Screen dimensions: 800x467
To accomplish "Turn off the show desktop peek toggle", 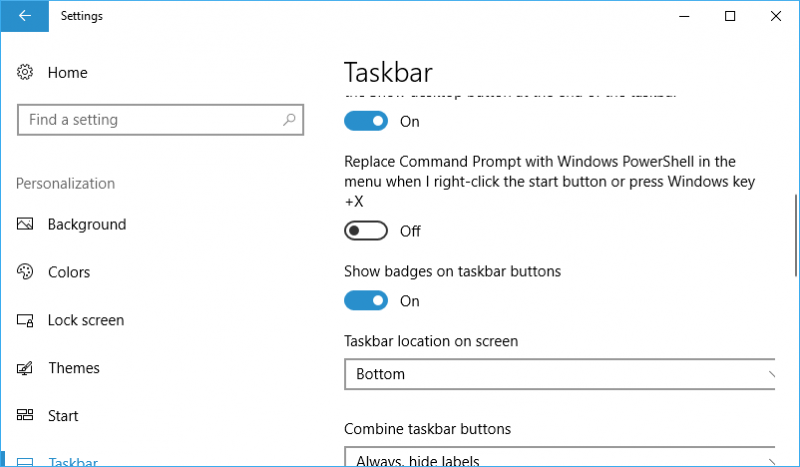I will [366, 121].
